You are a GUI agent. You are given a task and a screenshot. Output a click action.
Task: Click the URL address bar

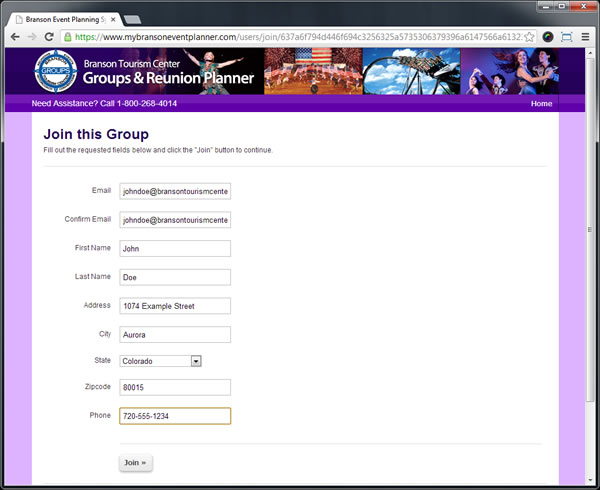[x=298, y=37]
